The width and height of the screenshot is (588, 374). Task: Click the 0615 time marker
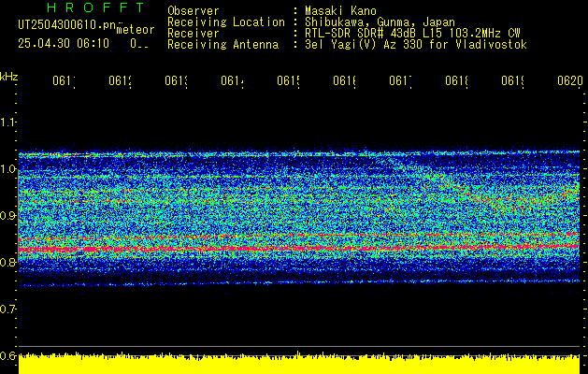pyautogui.click(x=288, y=81)
